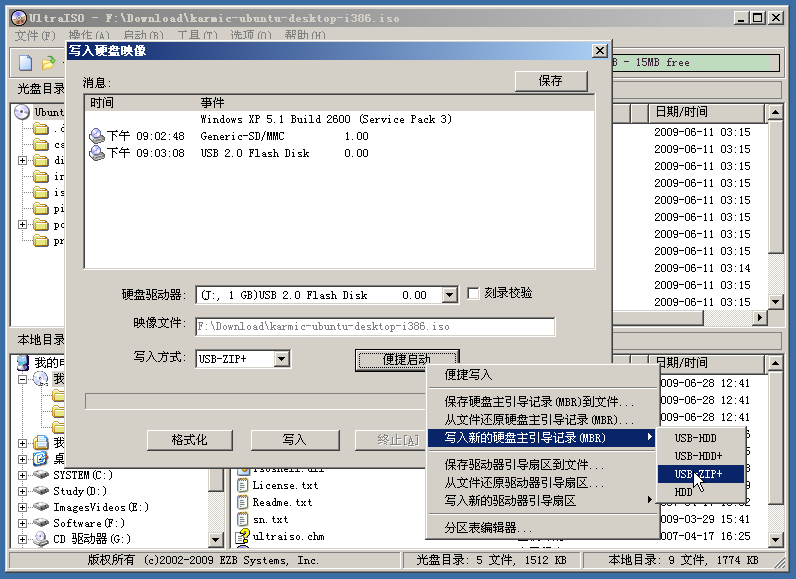This screenshot has height=579, width=796.
Task: Click the 保存 button for messages
Action: 551,81
